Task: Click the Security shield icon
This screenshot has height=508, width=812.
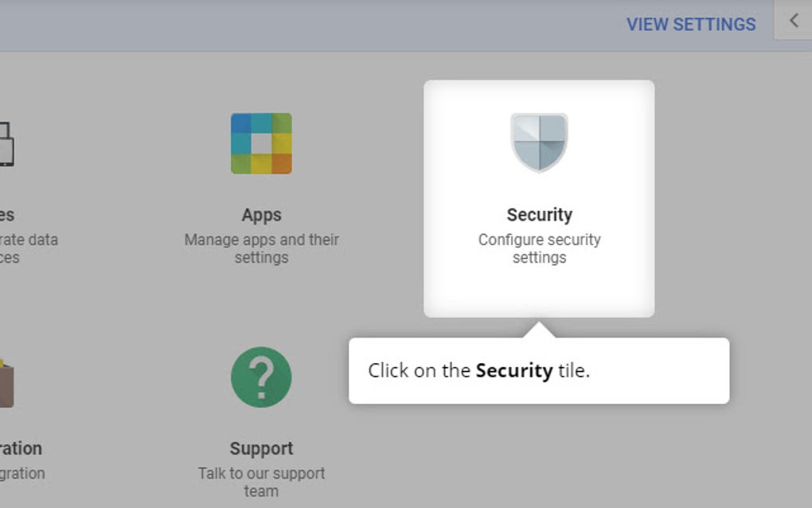Action: (x=539, y=143)
